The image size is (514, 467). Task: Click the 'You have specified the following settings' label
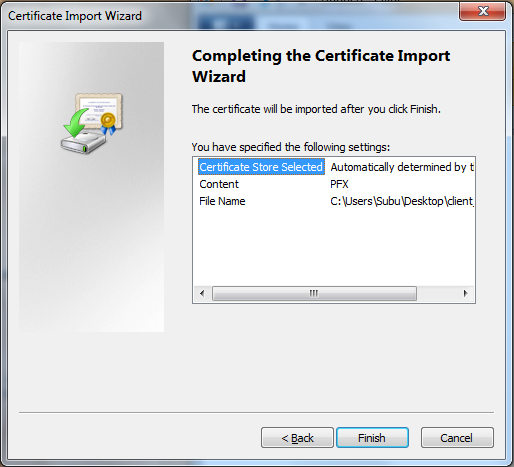(291, 147)
